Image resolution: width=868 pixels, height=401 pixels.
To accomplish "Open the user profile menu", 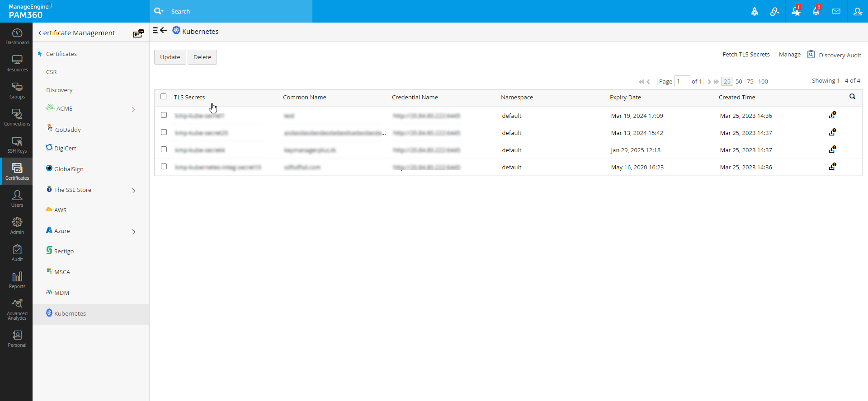I will pos(858,11).
